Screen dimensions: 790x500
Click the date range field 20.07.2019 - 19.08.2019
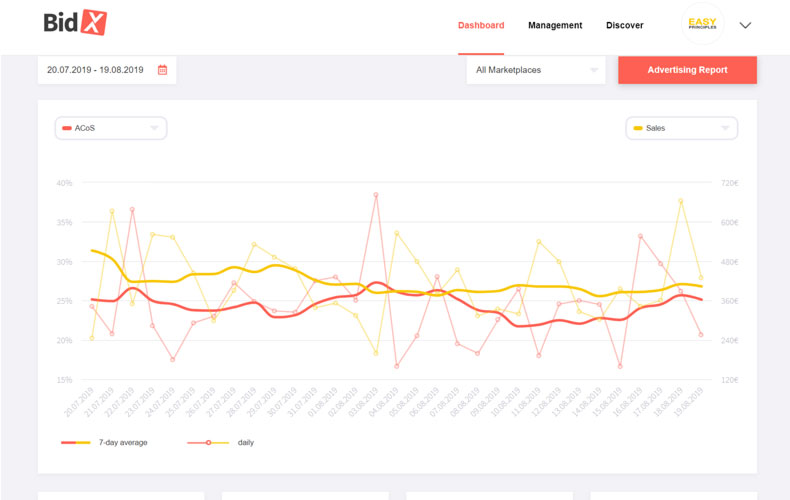[107, 70]
